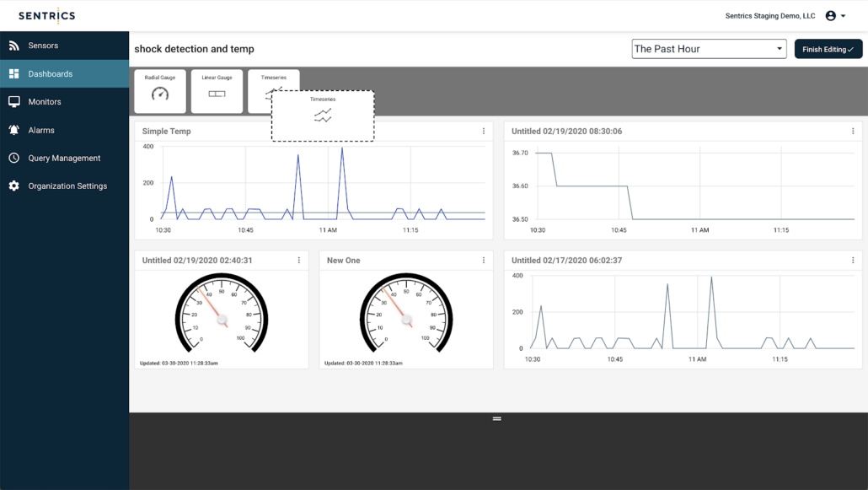Select the Radial Gauge widget tile
The width and height of the screenshot is (868, 490).
pos(160,91)
